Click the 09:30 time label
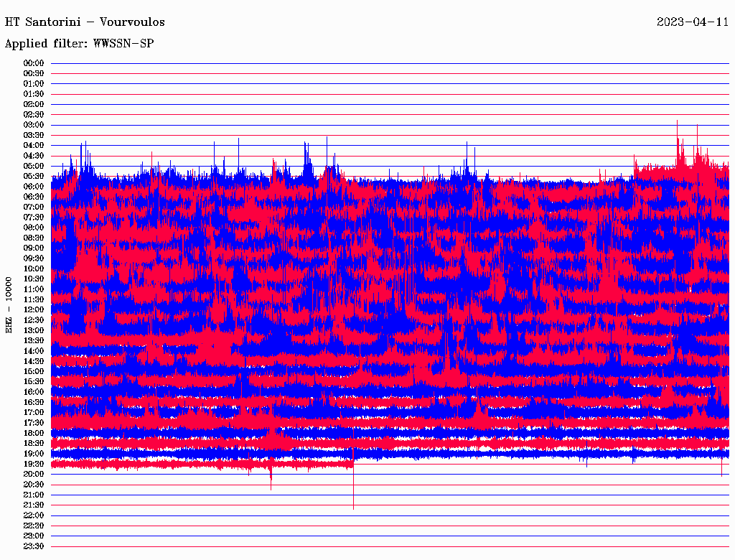Viewport: 735px width, 560px height. [x=34, y=258]
